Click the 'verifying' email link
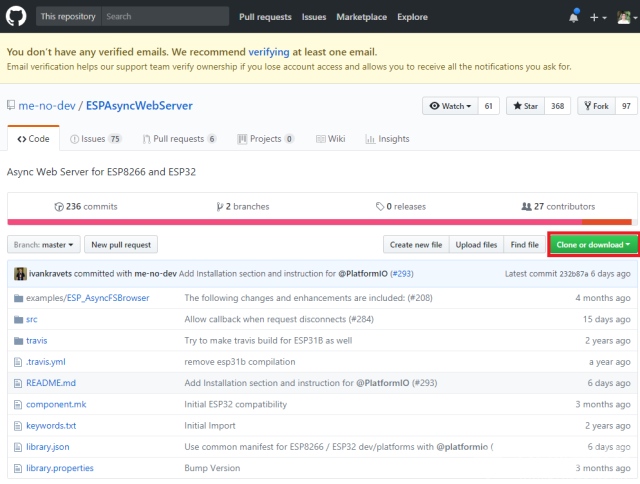Viewport: 640px width, 484px height. 269,52
